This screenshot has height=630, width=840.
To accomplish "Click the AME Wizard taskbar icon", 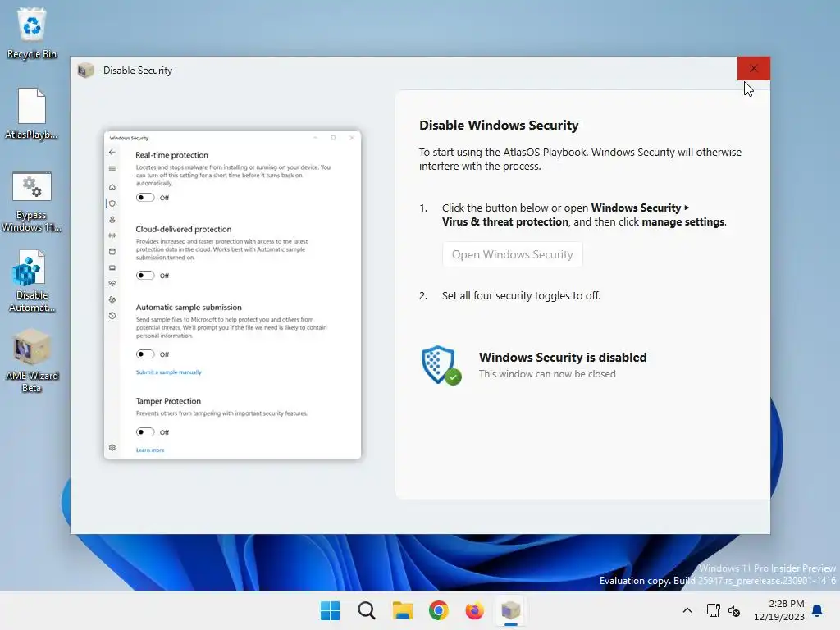I will click(x=510, y=610).
